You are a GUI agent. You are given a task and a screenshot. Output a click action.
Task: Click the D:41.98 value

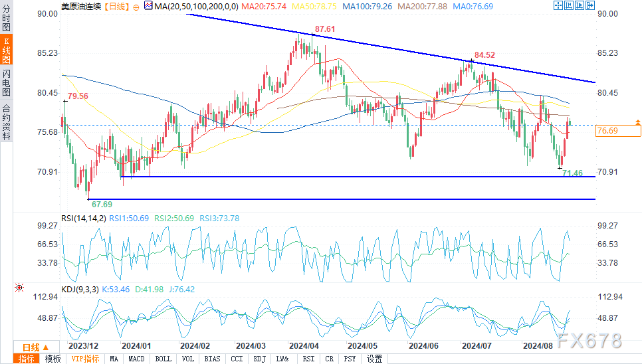coord(149,290)
